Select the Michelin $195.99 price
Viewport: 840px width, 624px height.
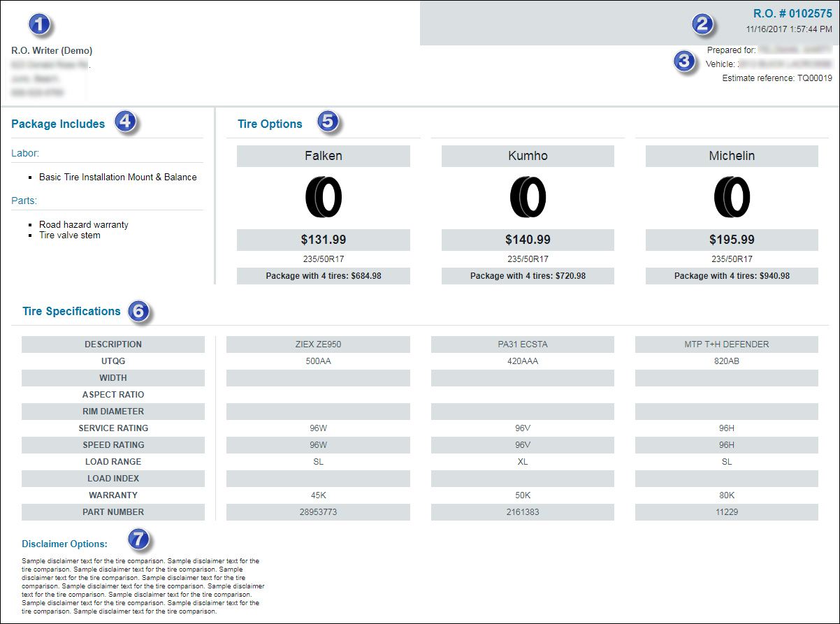click(732, 240)
